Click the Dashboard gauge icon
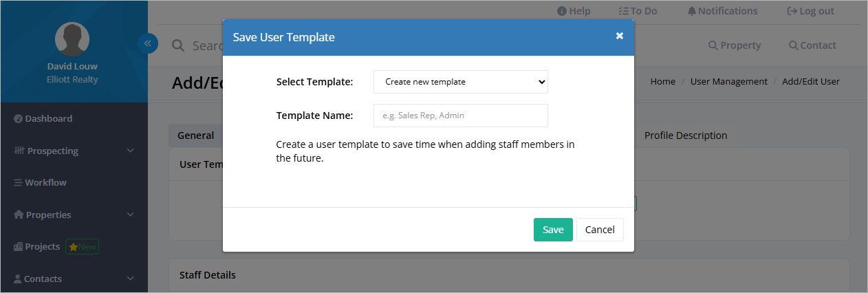868x293 pixels. point(19,118)
